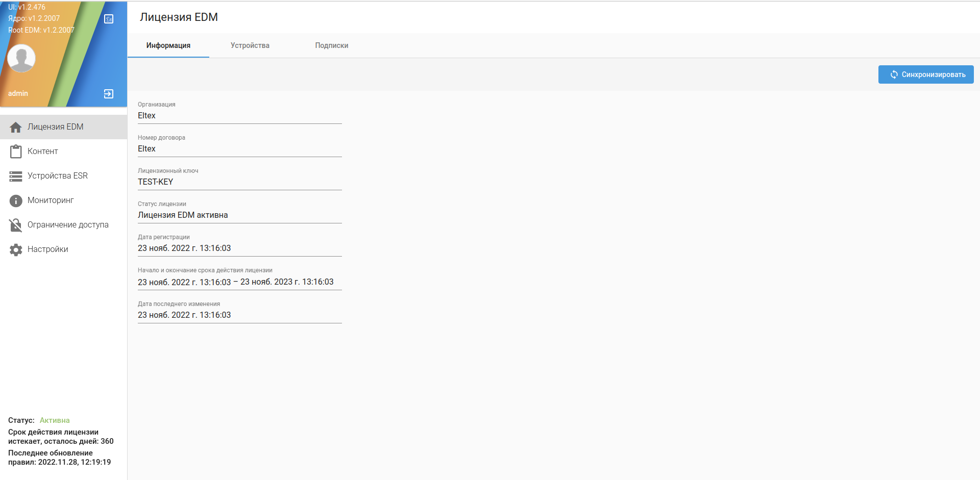
Task: Click the Лицензия EDM page title
Action: (179, 17)
